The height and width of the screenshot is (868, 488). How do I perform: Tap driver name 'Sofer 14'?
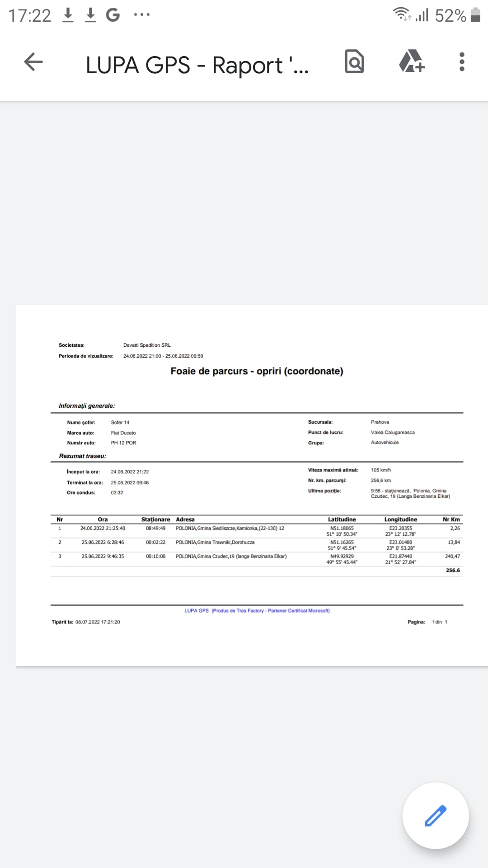120,422
